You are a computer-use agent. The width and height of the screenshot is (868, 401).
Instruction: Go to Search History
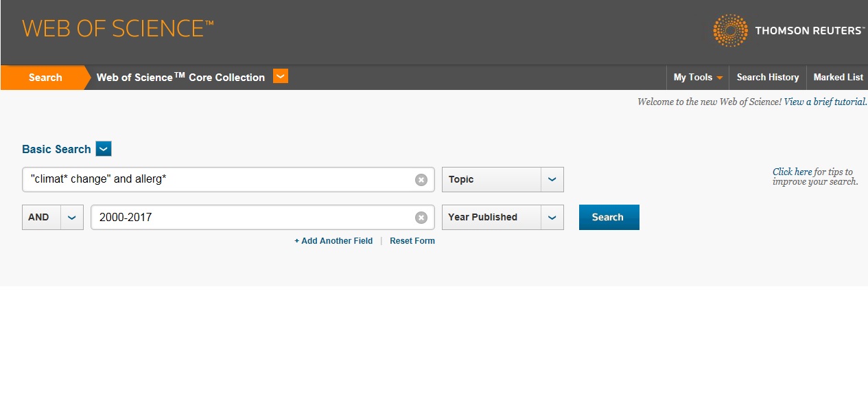768,78
